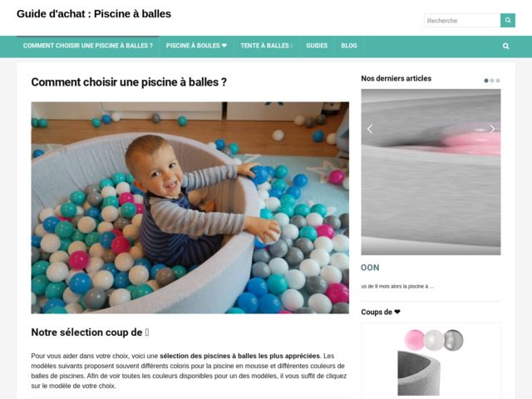Advance carousel with right chevron arrow

click(x=492, y=129)
